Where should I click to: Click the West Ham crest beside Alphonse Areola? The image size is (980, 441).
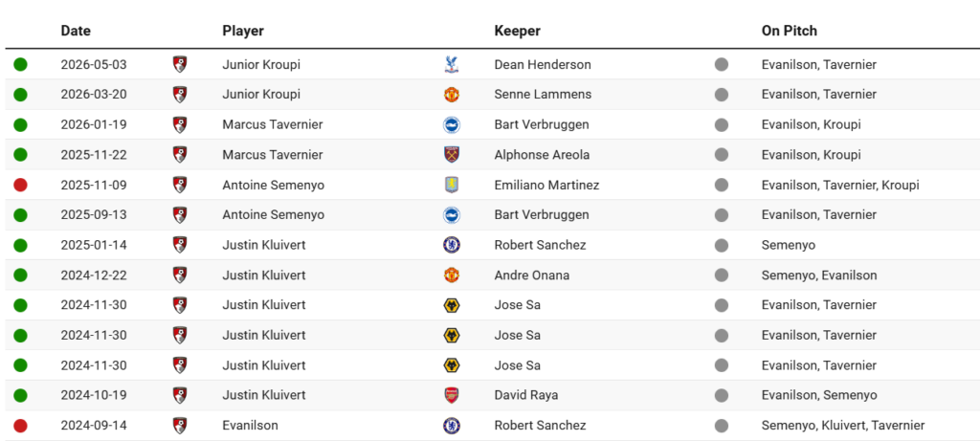point(452,155)
